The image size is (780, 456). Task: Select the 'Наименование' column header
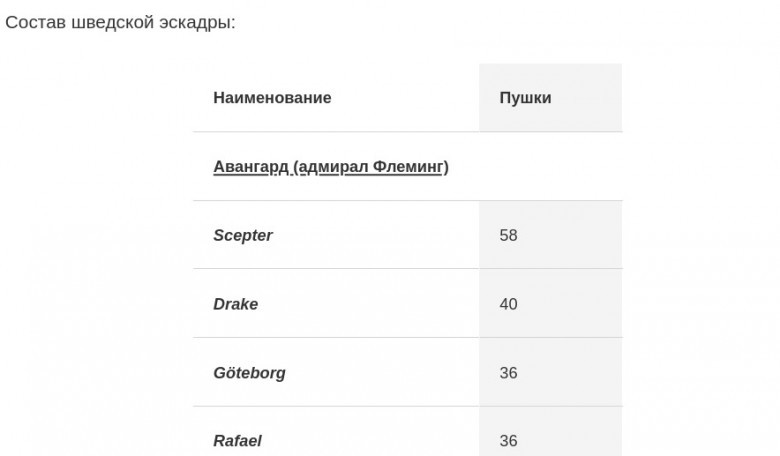click(272, 98)
